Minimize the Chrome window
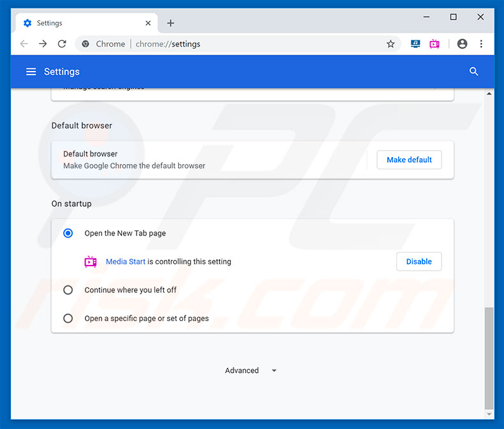 click(427, 17)
